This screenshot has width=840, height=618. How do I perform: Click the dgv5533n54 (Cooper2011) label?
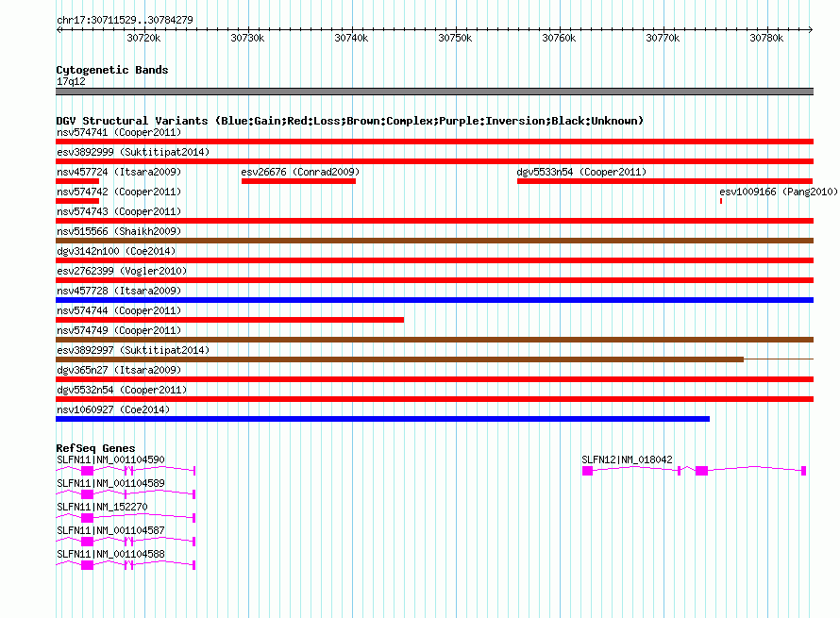pos(581,172)
